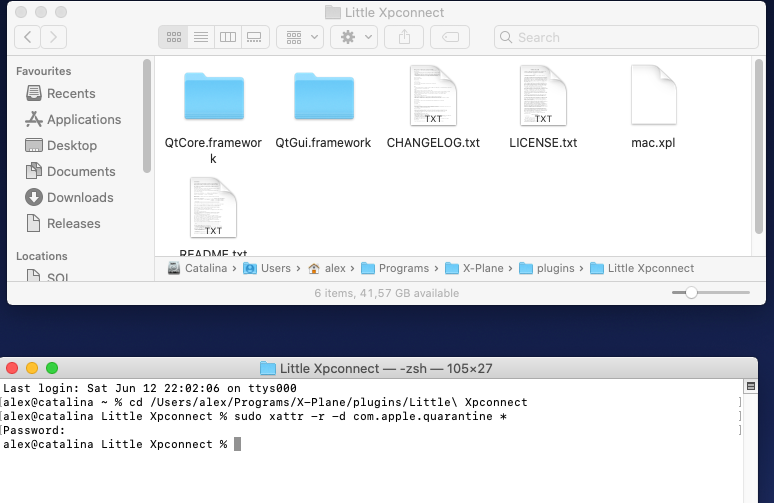Minimize the Terminal window

(32, 368)
